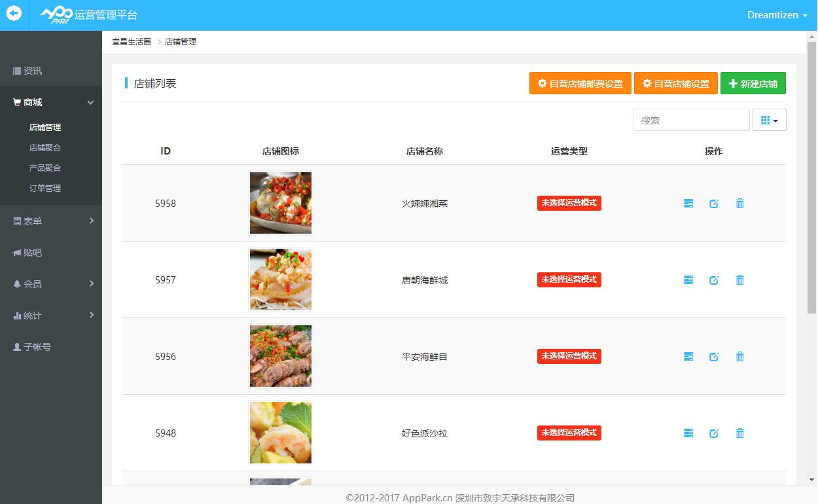Screen dimensions: 818x504
Task: Click the 自营店铺邮费设置 button
Action: [x=580, y=84]
